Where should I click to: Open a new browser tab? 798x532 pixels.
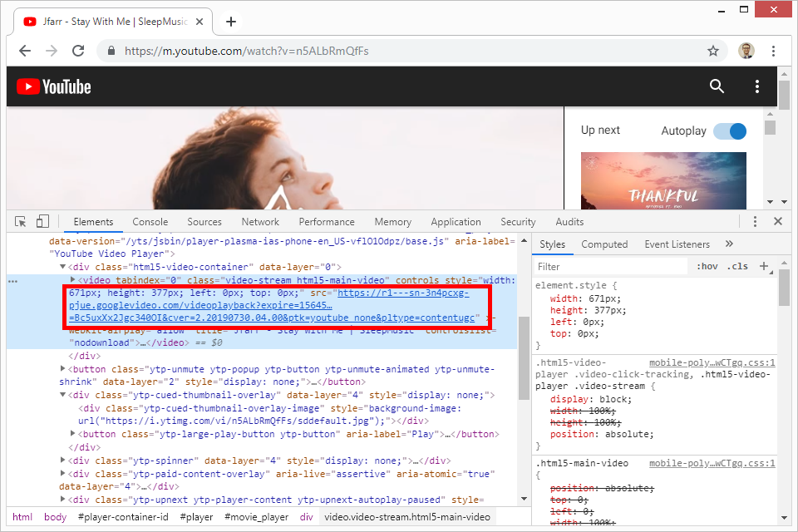[x=231, y=22]
